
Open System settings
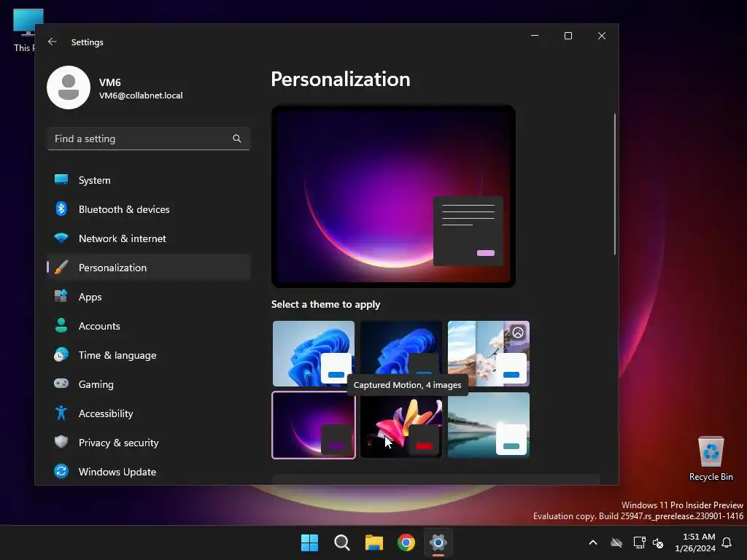pos(149,180)
